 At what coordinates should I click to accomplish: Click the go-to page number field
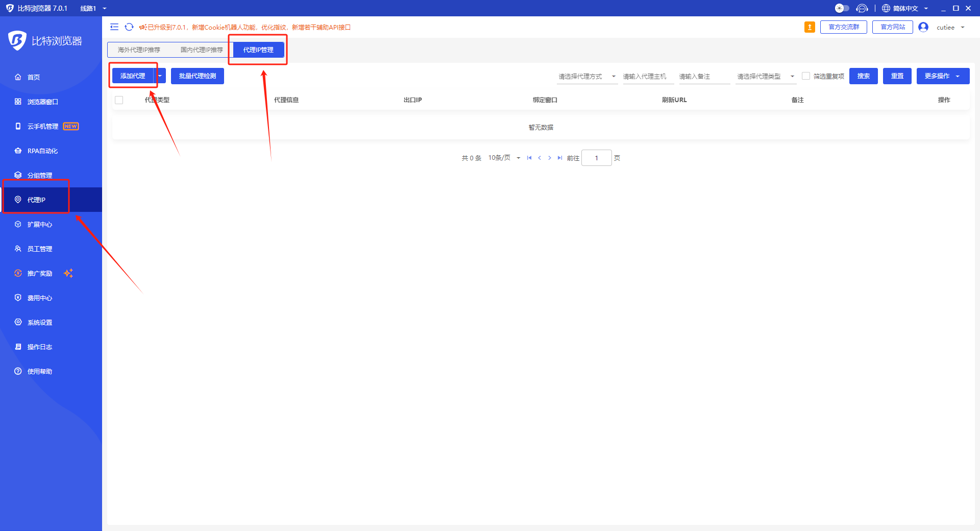[x=597, y=158]
